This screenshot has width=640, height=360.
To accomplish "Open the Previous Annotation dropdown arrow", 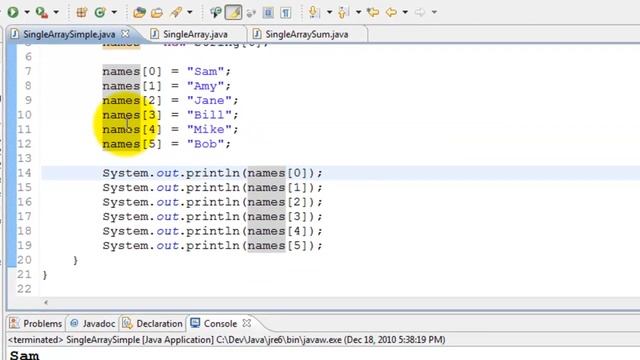I will (x=358, y=12).
